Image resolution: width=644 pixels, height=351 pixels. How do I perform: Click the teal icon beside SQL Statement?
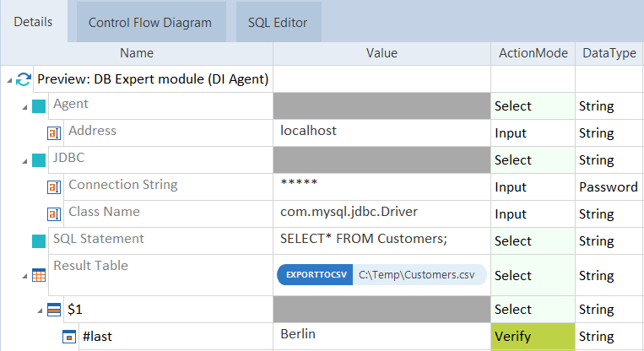(x=39, y=241)
